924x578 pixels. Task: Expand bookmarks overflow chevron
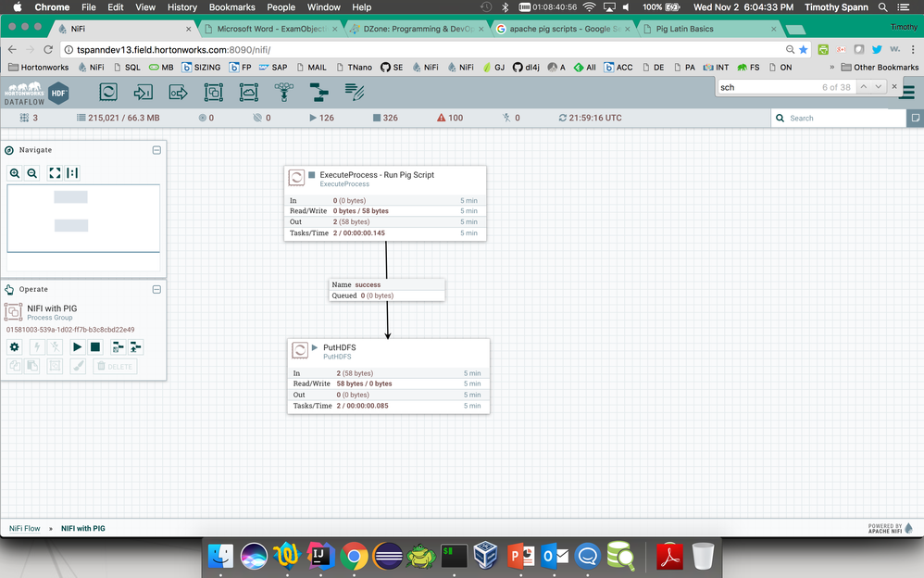[832, 68]
